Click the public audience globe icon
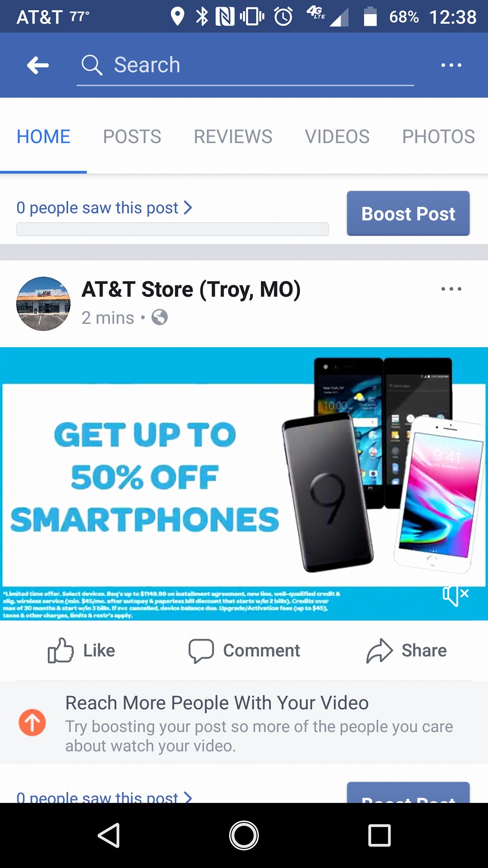The height and width of the screenshot is (868, 488). (x=159, y=317)
